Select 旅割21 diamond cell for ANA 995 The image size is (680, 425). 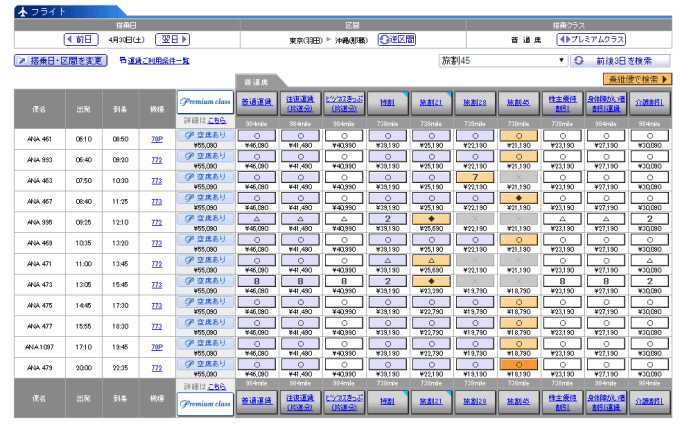432,219
